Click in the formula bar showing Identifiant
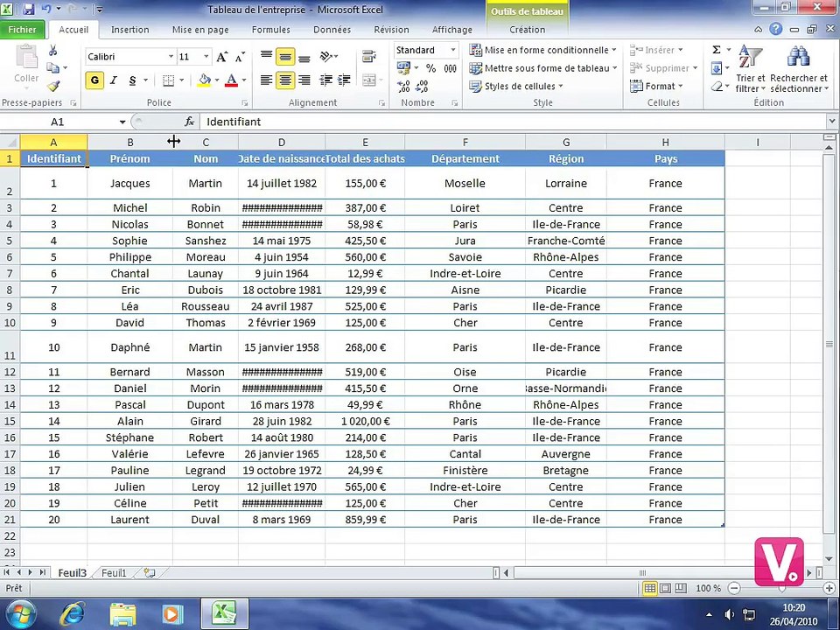 [514, 122]
